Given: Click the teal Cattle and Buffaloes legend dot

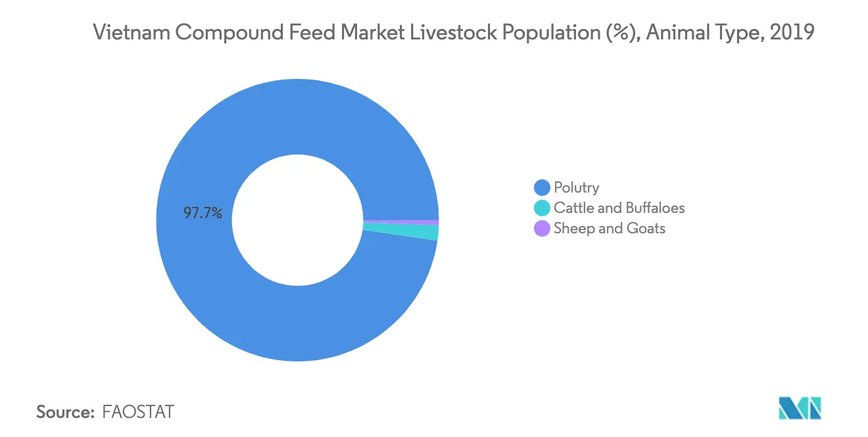Looking at the screenshot, I should [542, 208].
